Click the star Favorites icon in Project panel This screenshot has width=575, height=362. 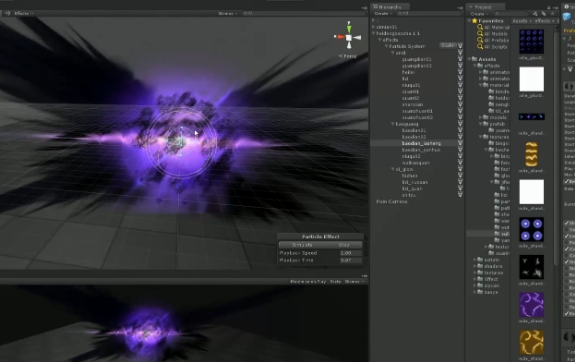[475, 21]
